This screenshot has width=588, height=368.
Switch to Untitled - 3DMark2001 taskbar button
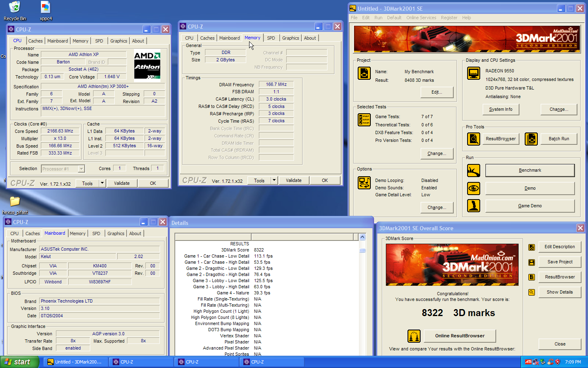tap(76, 362)
